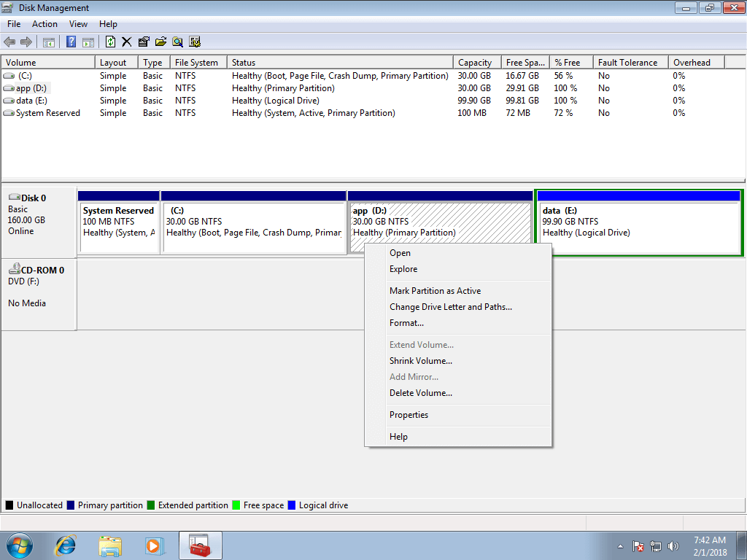Select the System Reserved partition block
Viewport: 747px width, 560px height.
pyautogui.click(x=119, y=222)
